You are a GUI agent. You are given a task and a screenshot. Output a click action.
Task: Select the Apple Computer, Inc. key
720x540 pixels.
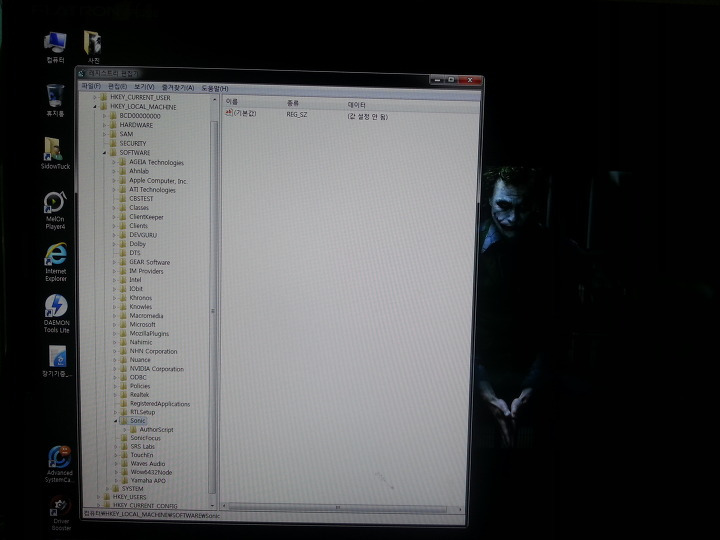(158, 180)
